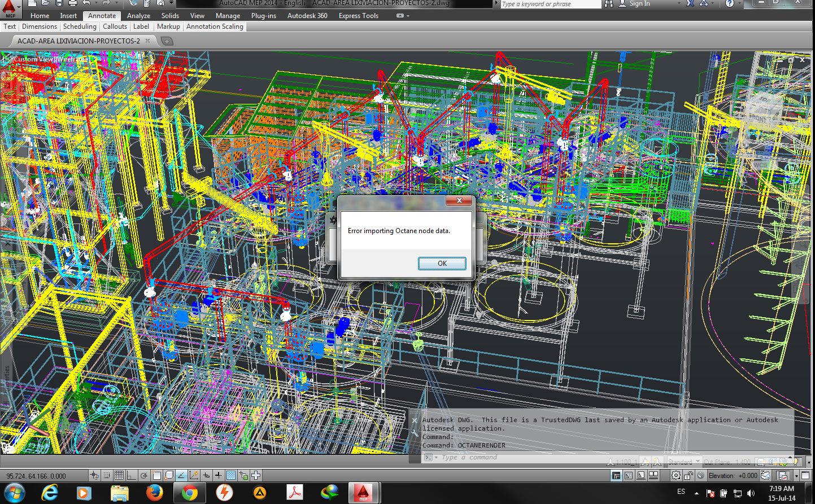Screen dimensions: 815x504
Task: Open the workspace switching gear icon
Action: [676, 476]
